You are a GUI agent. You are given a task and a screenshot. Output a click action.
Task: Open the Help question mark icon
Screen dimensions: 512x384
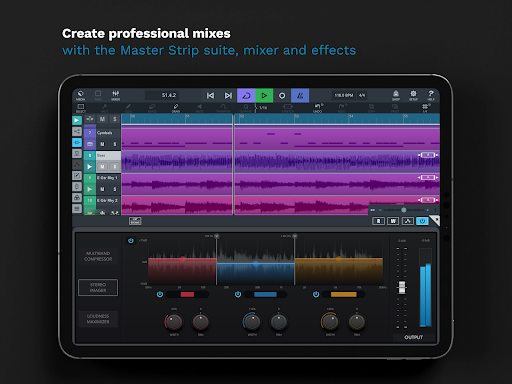click(431, 95)
